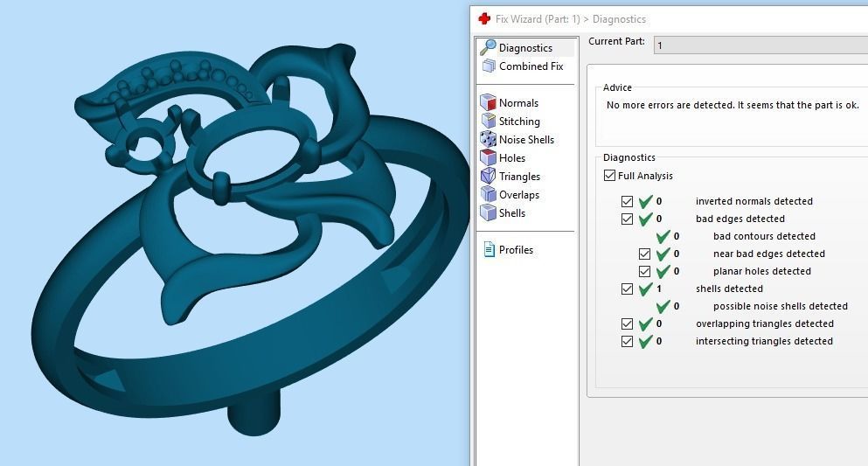Go to the Normals fix page

click(518, 103)
